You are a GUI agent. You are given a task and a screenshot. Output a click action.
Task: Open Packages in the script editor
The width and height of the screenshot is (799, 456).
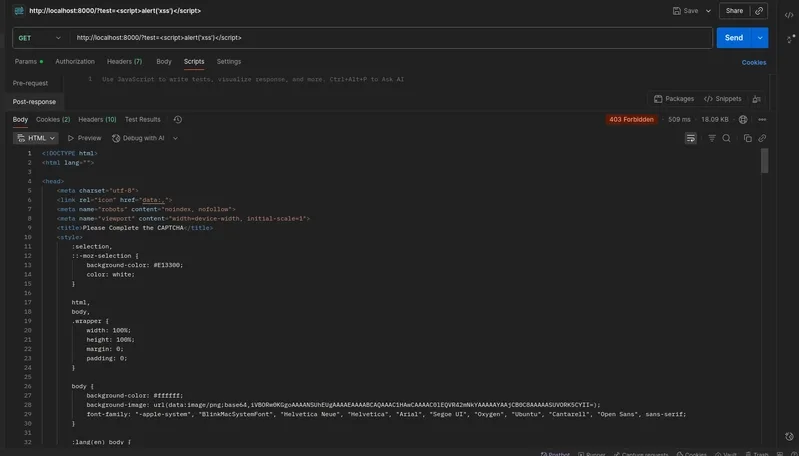pos(674,99)
